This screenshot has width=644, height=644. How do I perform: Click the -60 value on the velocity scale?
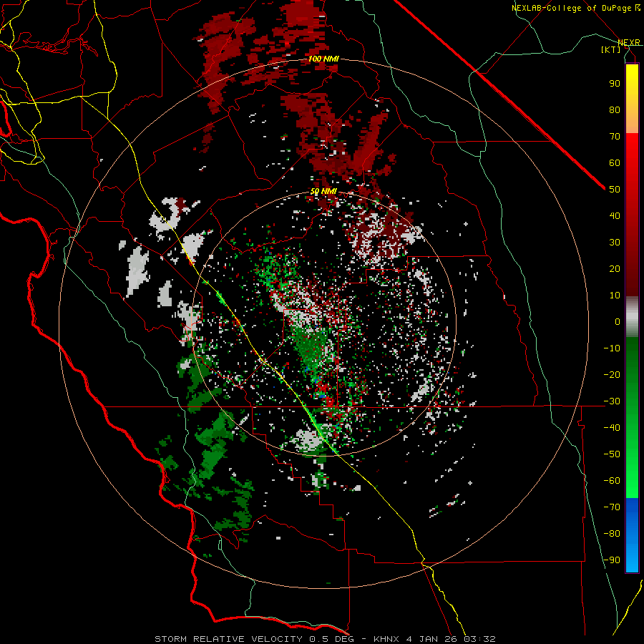tap(612, 481)
